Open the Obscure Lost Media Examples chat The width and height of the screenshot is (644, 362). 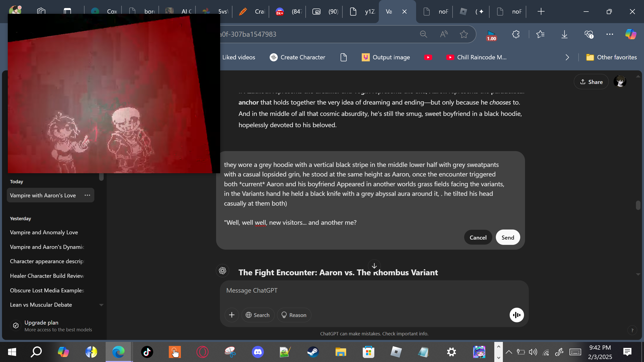coord(50,290)
